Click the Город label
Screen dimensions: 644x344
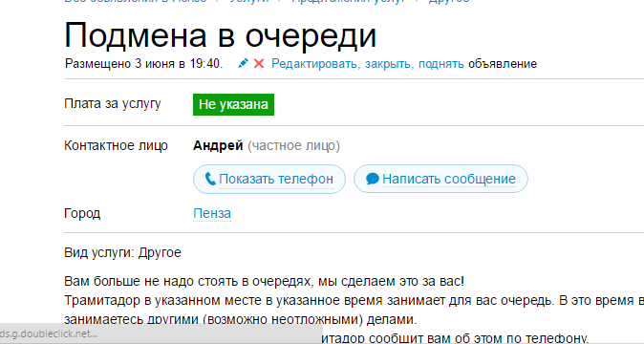coord(82,214)
